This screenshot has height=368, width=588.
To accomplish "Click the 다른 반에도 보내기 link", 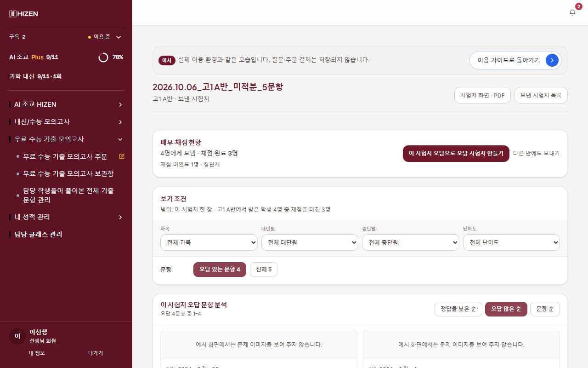I will 537,154.
